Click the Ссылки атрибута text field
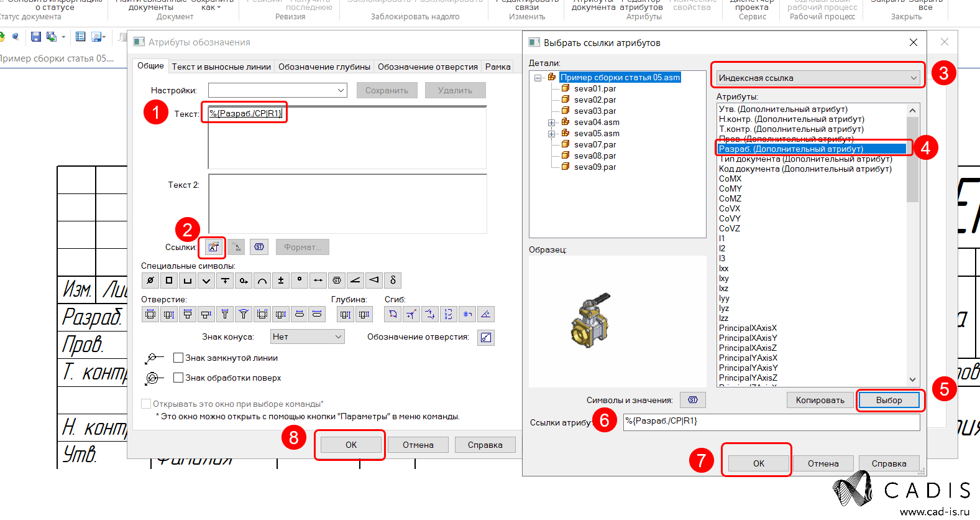This screenshot has width=980, height=520. [x=771, y=422]
